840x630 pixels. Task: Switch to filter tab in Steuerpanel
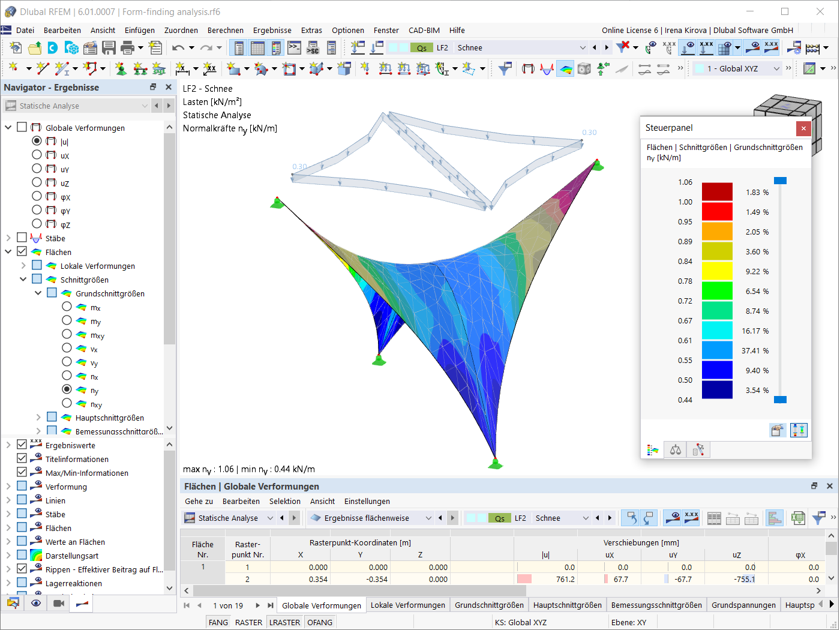coord(698,449)
